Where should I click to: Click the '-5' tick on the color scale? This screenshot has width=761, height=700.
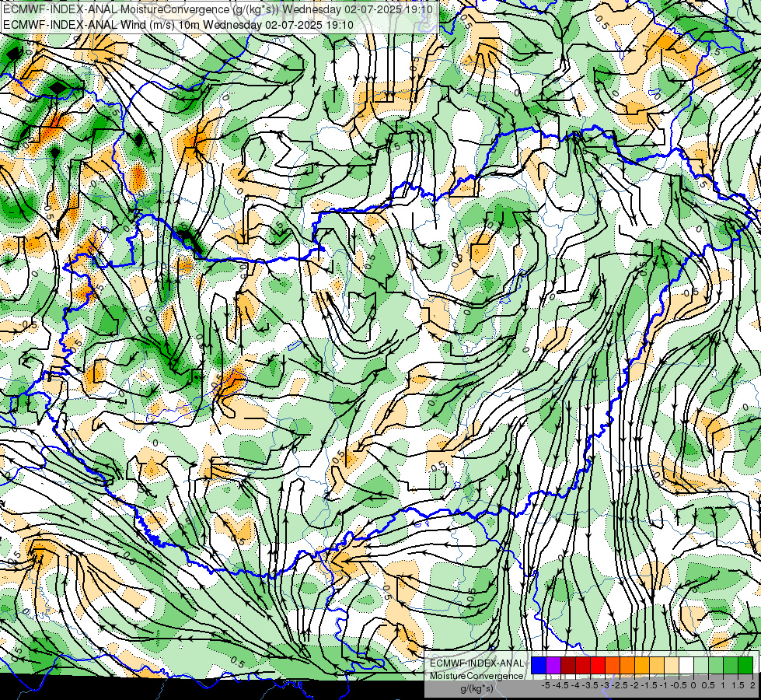click(x=546, y=685)
